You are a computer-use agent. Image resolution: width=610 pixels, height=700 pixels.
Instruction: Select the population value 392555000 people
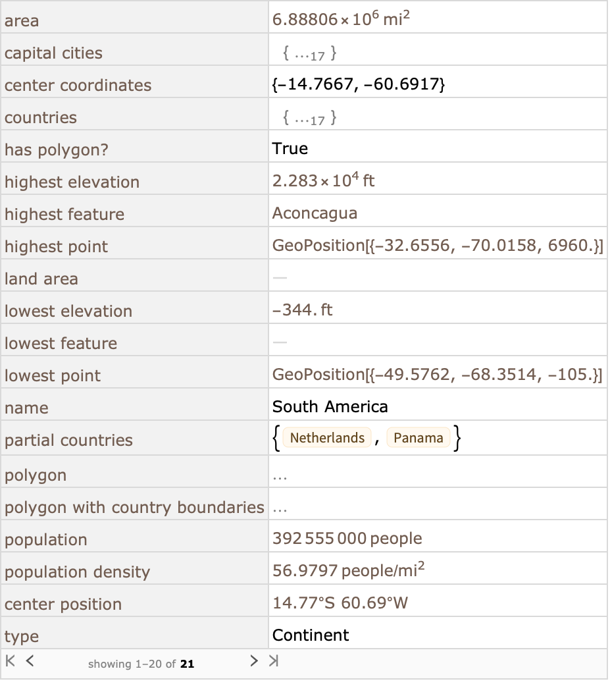(x=347, y=539)
